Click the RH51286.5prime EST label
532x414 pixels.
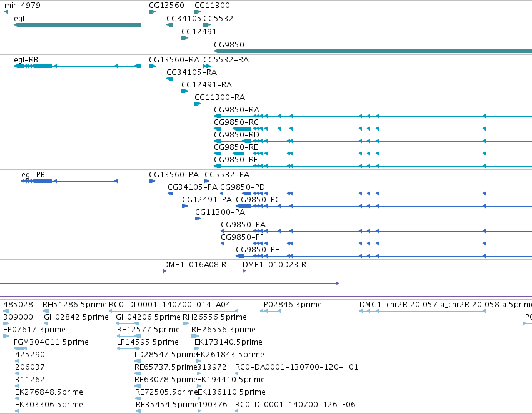(74, 305)
